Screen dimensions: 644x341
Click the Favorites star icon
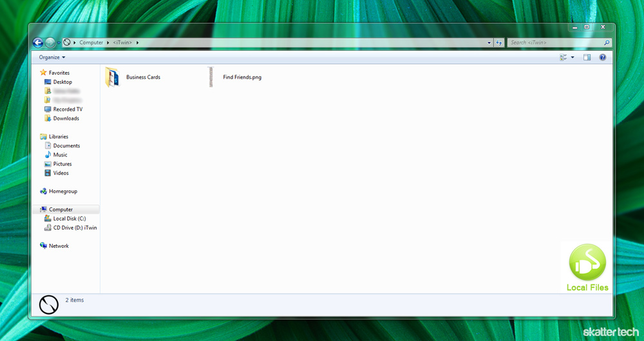(43, 73)
